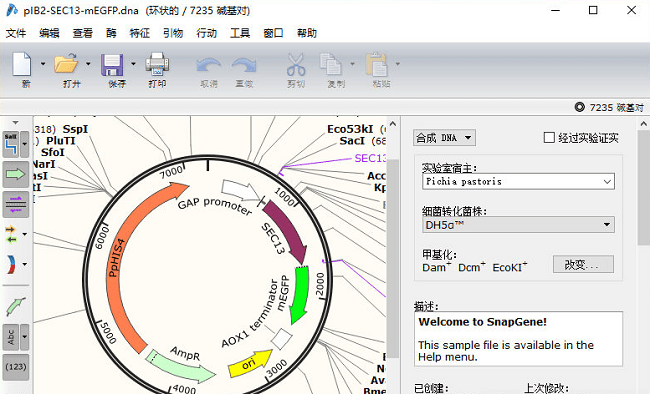
Task: Click the undo arrow icon
Action: [208, 66]
